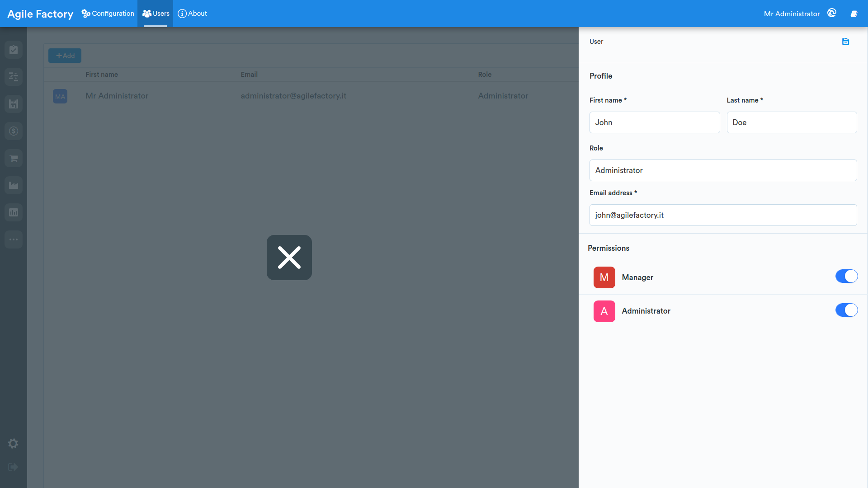
Task: Click the First name column header
Action: click(102, 75)
